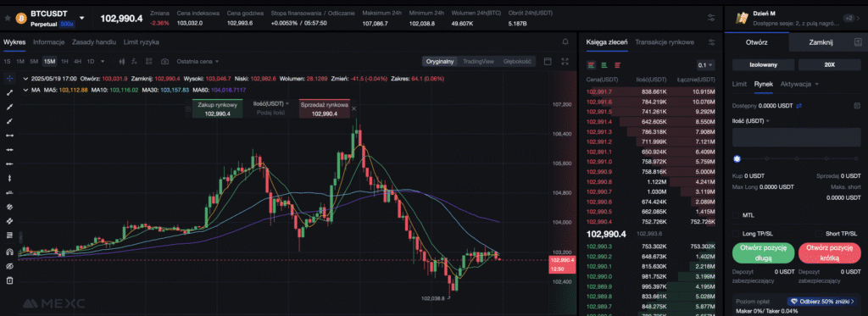Screen dimensions: 868x316
Task: Select 4H timeframe
Action: click(x=77, y=62)
